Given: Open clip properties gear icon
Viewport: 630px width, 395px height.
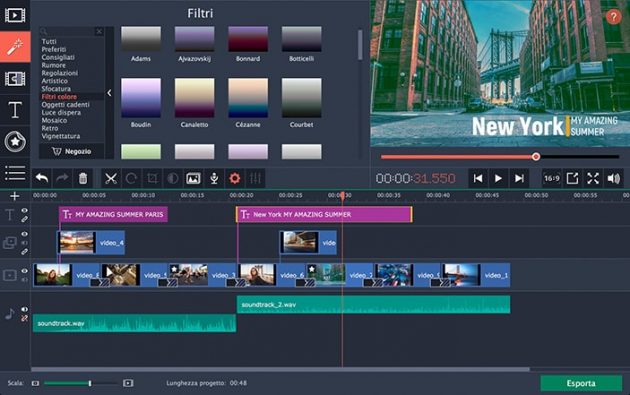Looking at the screenshot, I should pos(235,178).
